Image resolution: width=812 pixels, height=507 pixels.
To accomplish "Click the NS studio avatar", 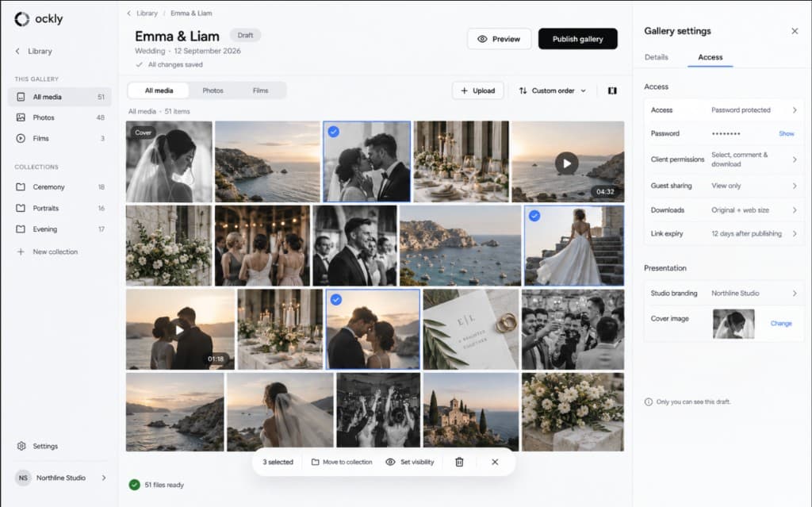I will (23, 478).
